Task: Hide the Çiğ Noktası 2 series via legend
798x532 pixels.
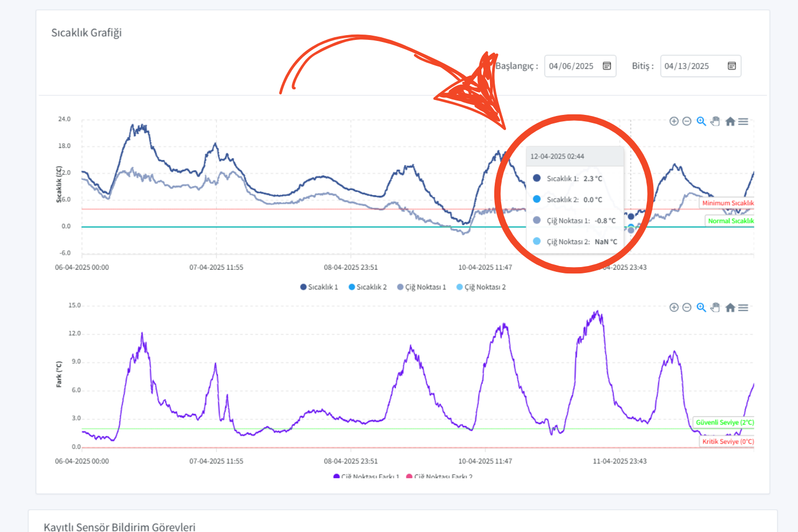Action: 480,286
